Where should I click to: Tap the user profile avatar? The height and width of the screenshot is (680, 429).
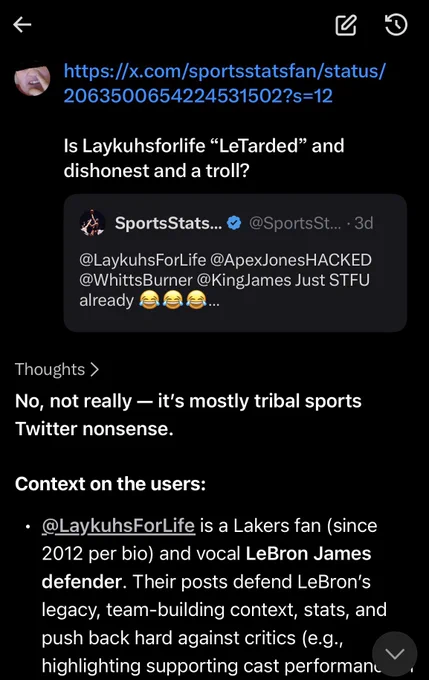(32, 80)
